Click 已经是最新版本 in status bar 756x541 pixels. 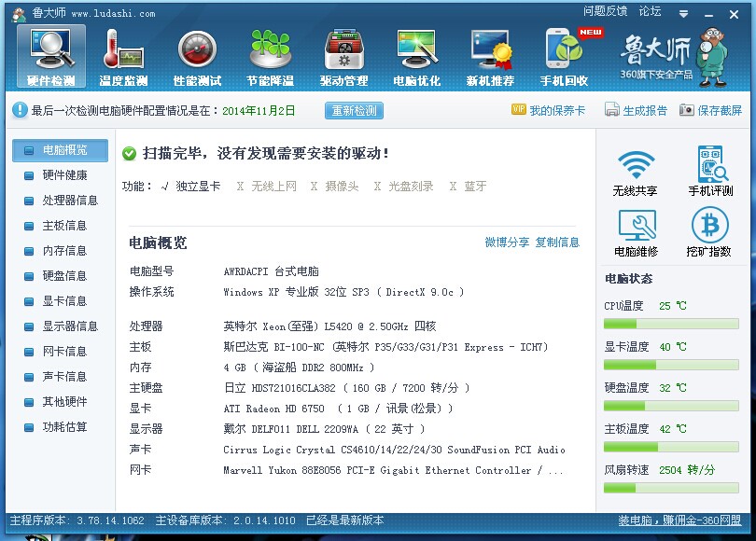click(x=344, y=520)
